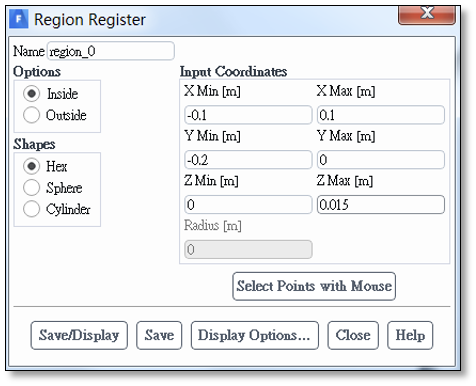Viewport: 476px width, 386px height.
Task: Choose the Sphere shape
Action: coord(32,188)
